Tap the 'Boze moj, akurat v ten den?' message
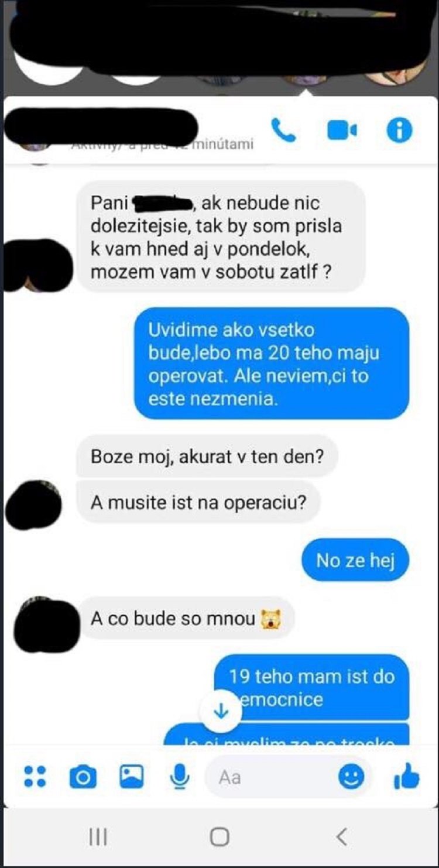 click(207, 457)
